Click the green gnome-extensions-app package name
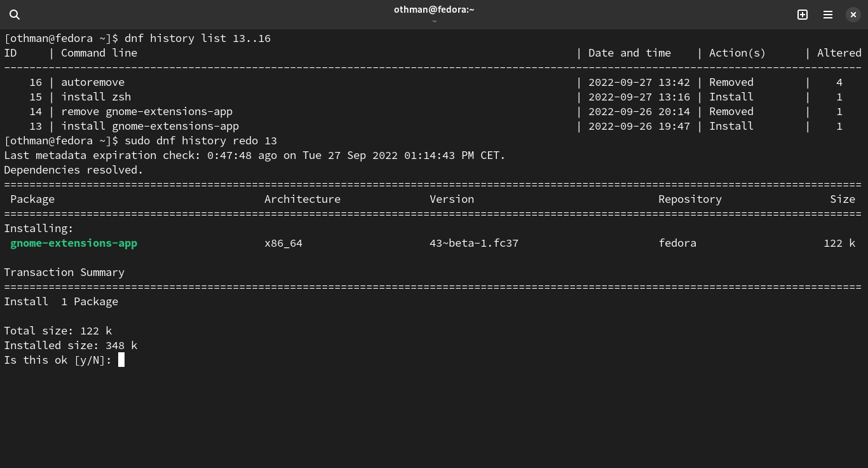This screenshot has width=868, height=468. coord(74,244)
